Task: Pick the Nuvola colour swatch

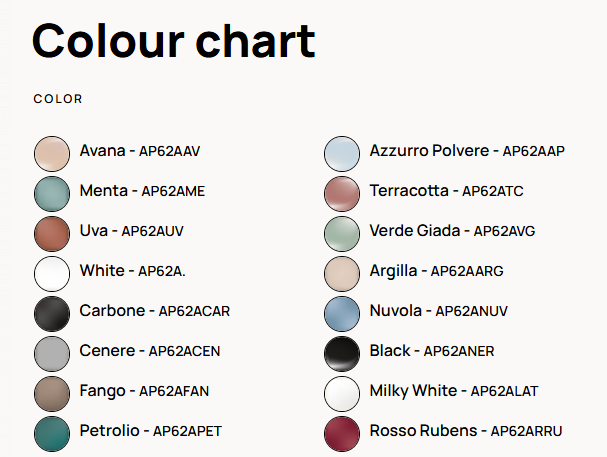Action: point(342,313)
